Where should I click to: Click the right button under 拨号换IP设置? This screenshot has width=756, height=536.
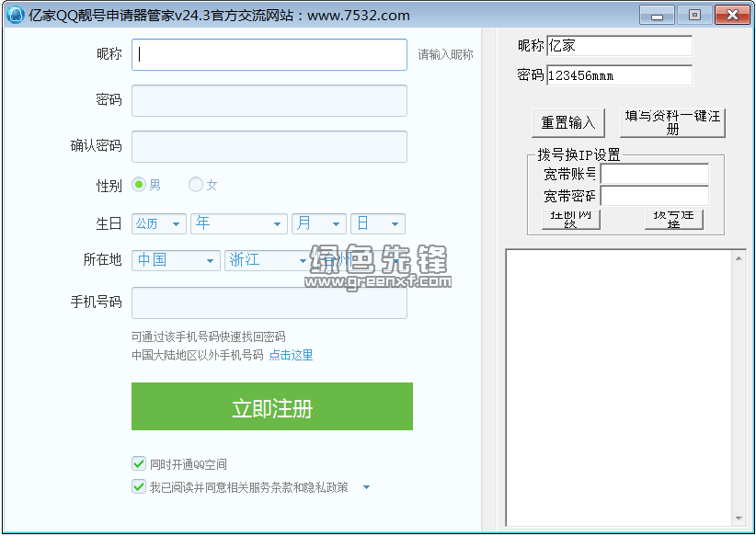pyautogui.click(x=673, y=220)
